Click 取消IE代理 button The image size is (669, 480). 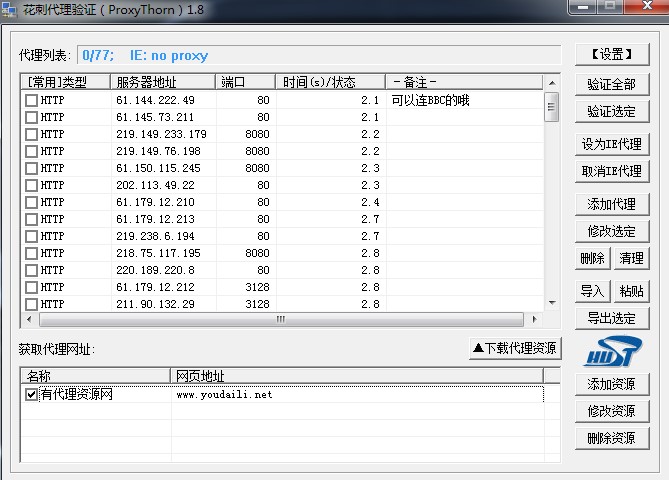[612, 172]
